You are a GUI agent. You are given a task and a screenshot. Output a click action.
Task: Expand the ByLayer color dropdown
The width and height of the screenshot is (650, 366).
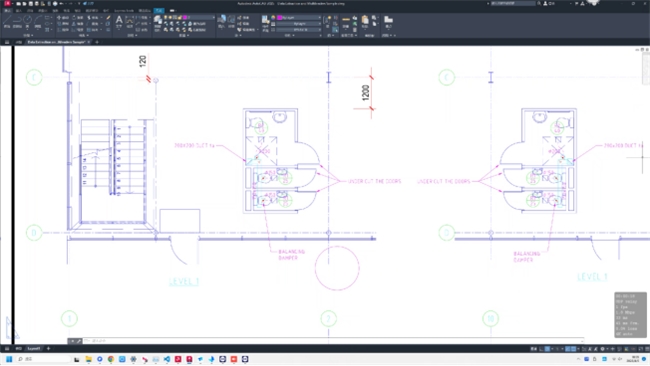[298, 18]
